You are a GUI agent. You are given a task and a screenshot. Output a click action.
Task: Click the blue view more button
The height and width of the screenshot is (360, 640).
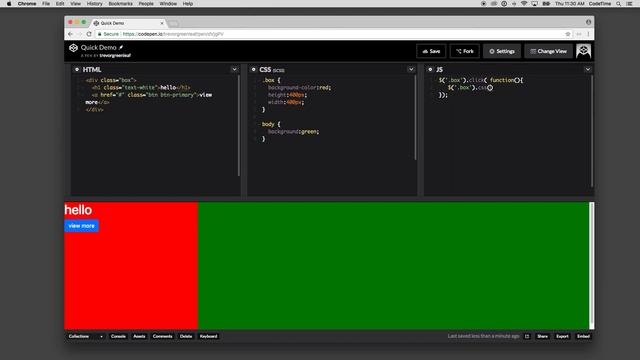[82, 226]
